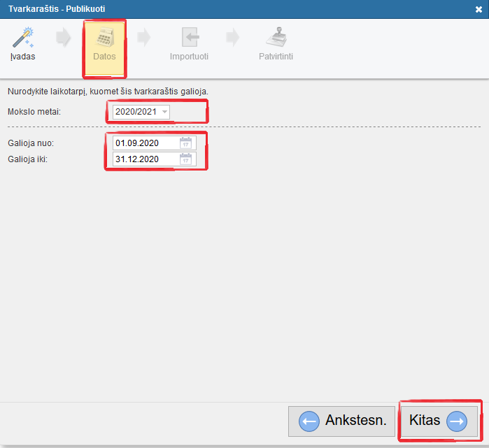Click arrow between Importuoti and Patvirtinti
489x448 pixels.
233,39
